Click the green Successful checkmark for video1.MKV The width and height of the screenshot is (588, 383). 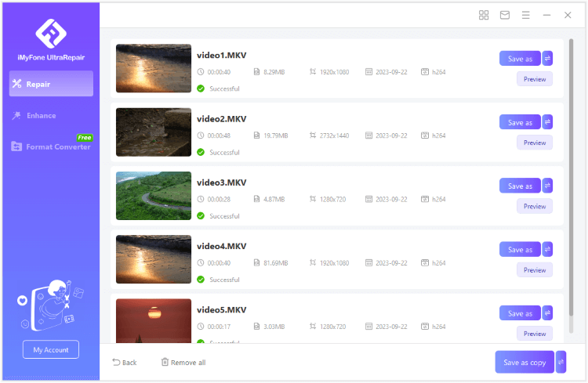point(201,89)
